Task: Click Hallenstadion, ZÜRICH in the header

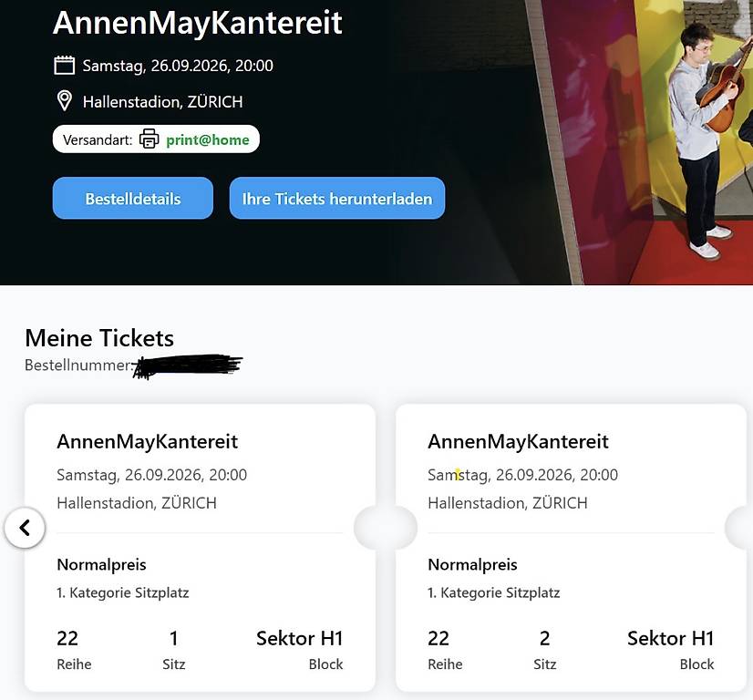Action: click(x=163, y=102)
